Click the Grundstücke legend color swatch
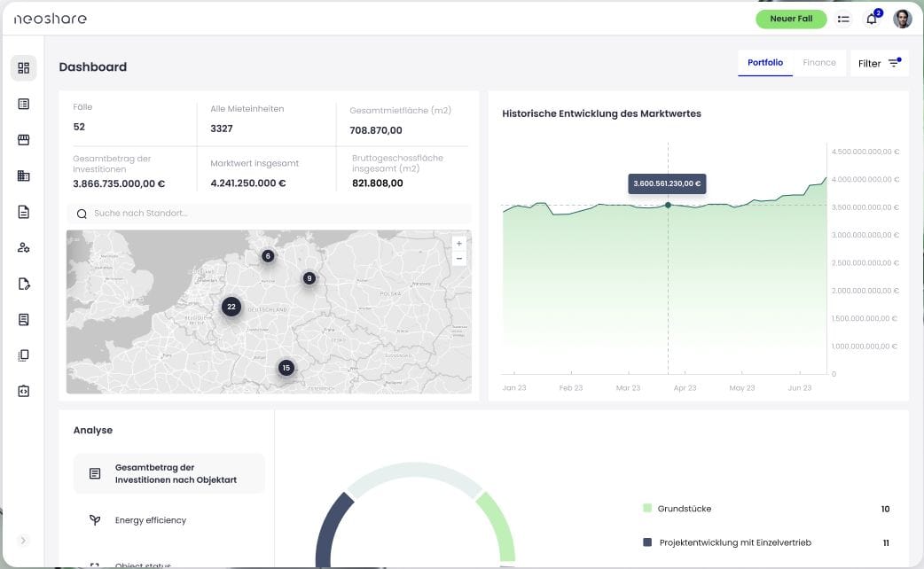This screenshot has height=569, width=924. [x=647, y=509]
